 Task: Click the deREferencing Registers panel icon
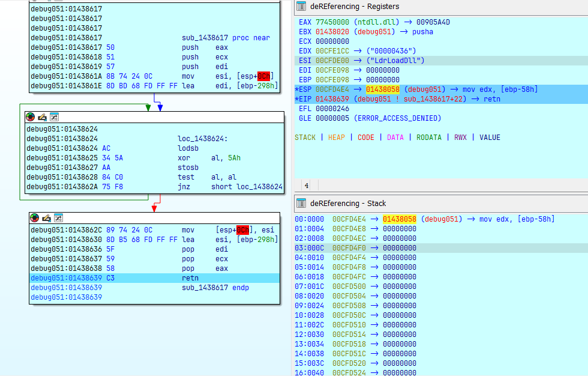(300, 7)
